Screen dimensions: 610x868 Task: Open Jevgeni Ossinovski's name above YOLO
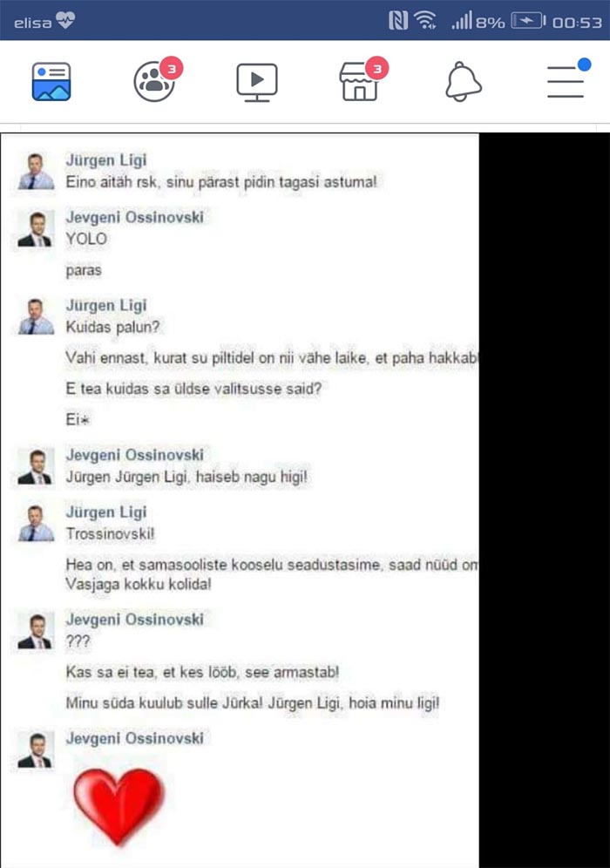tap(134, 217)
